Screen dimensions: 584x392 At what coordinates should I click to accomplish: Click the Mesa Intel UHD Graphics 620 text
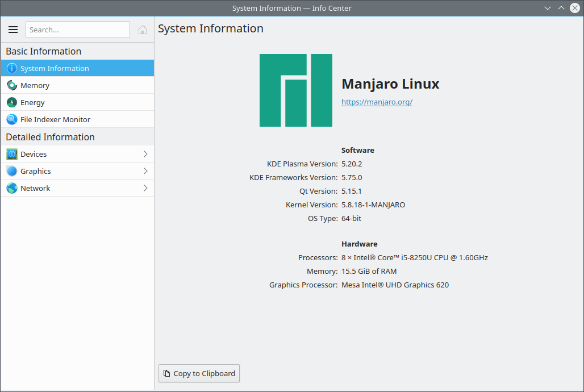395,285
